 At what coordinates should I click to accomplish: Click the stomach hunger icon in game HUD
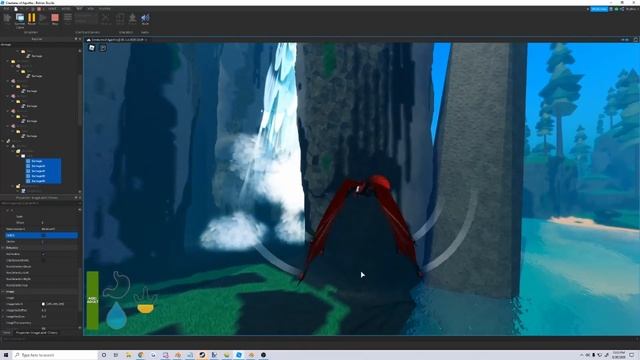(117, 284)
